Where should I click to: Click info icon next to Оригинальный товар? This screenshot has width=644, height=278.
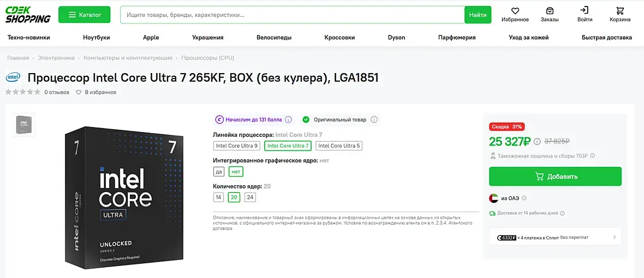tap(374, 120)
